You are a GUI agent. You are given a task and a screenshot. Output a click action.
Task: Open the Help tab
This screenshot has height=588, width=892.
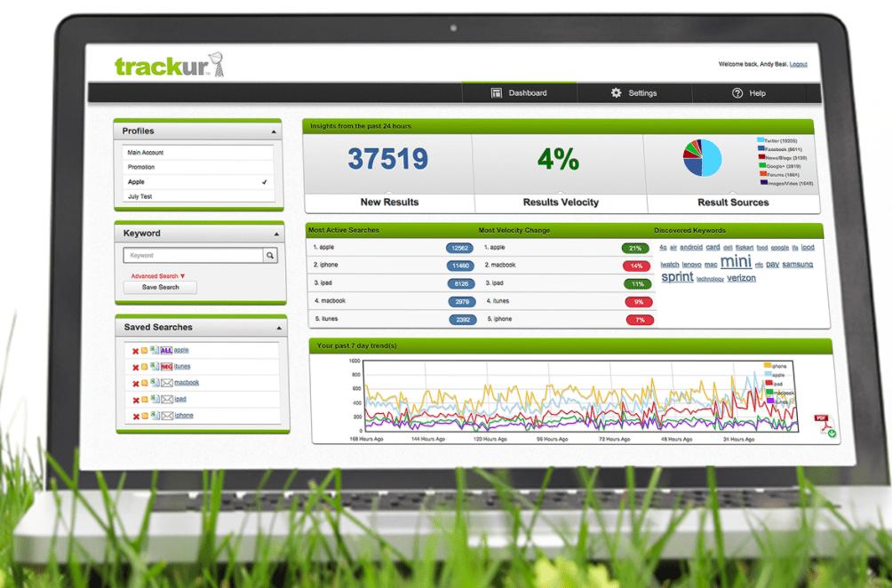tap(749, 93)
